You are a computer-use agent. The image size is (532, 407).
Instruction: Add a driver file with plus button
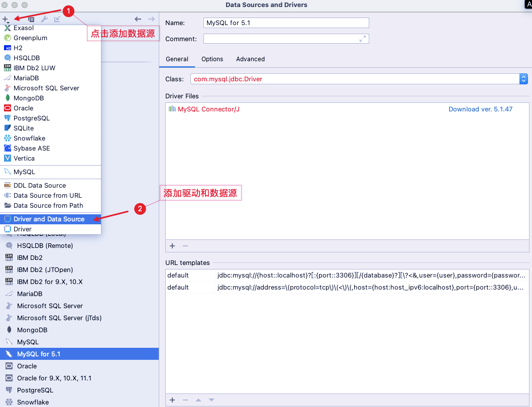point(172,246)
